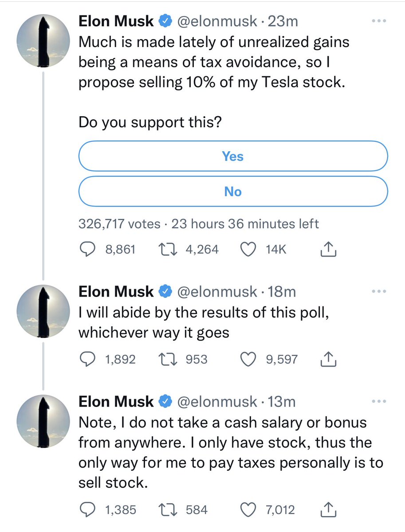This screenshot has height=532, width=405.
Task: Open Elon Musk's profile from first tweet name
Action: tap(116, 21)
